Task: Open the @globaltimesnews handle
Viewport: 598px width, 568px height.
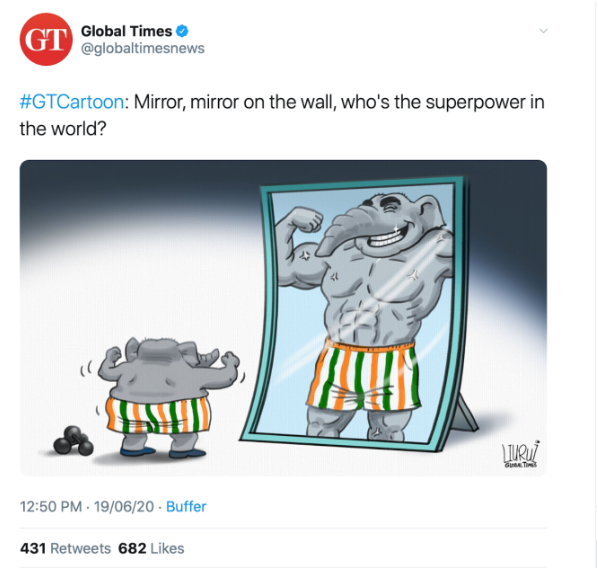Action: click(x=143, y=48)
